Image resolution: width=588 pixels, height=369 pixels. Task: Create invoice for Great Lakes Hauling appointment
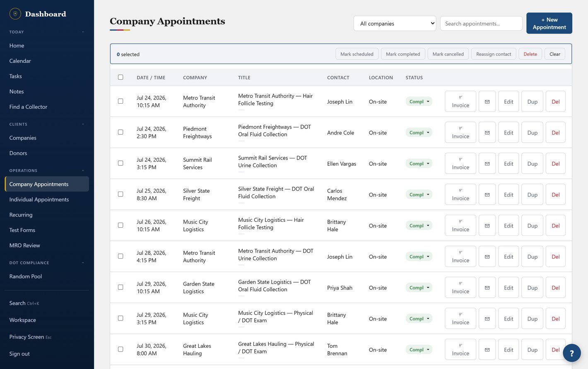pos(460,350)
